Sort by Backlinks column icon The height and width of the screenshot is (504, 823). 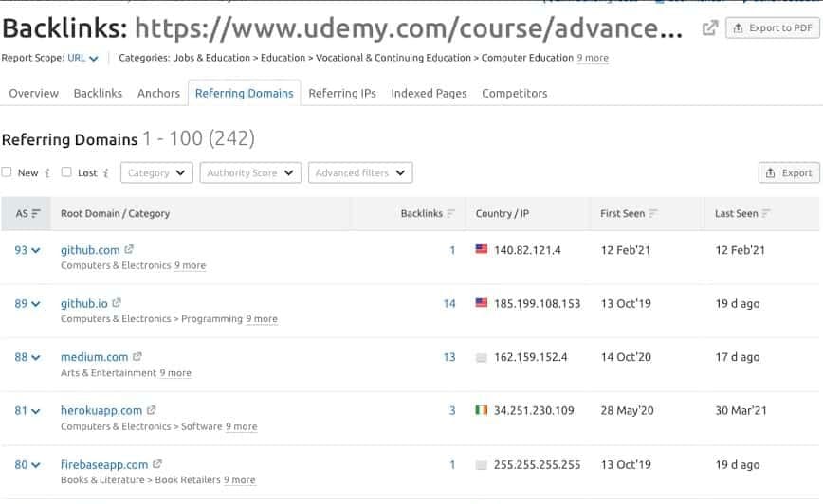click(451, 213)
